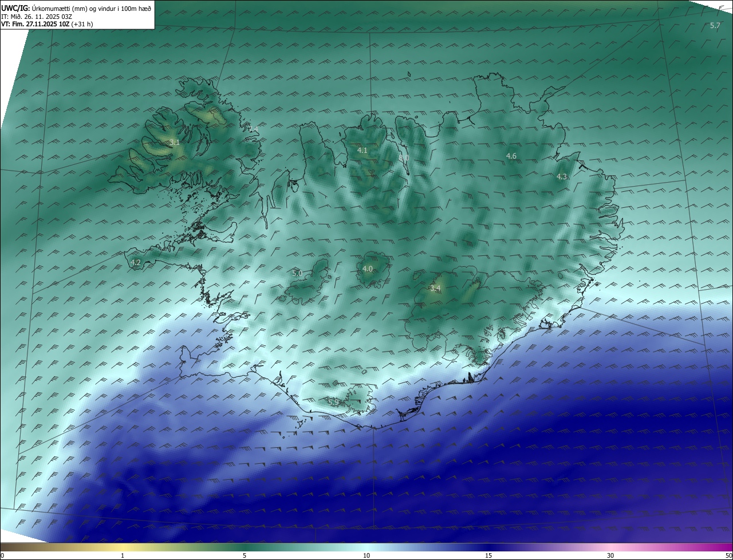The width and height of the screenshot is (733, 560).
Task: Click the '4.1' value label in northern Iceland
Action: point(362,150)
